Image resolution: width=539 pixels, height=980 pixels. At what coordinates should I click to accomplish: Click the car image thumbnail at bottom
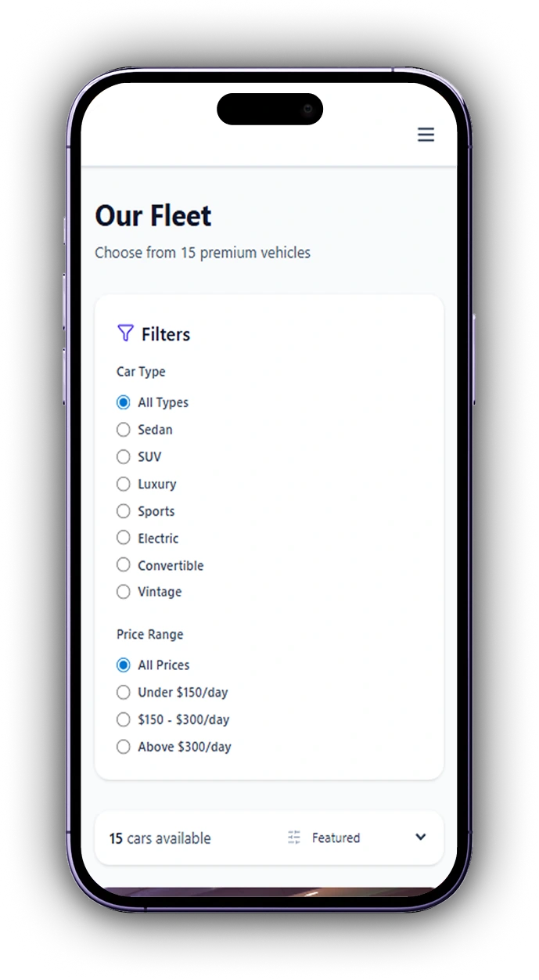(268, 894)
